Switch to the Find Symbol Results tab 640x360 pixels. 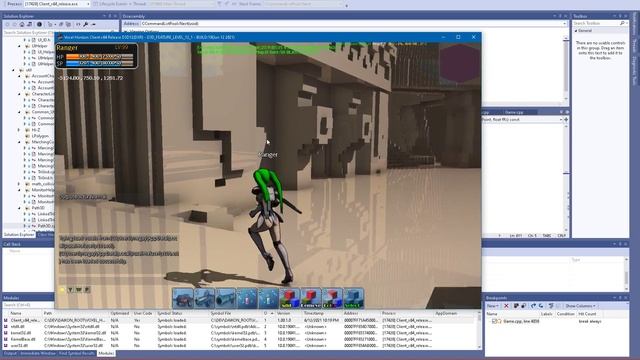click(77, 353)
